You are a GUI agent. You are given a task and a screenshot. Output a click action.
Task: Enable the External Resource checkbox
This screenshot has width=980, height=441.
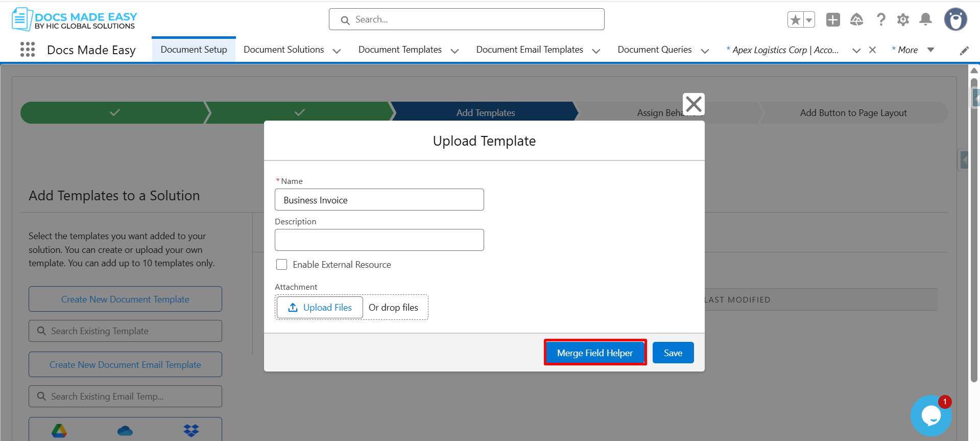(281, 264)
